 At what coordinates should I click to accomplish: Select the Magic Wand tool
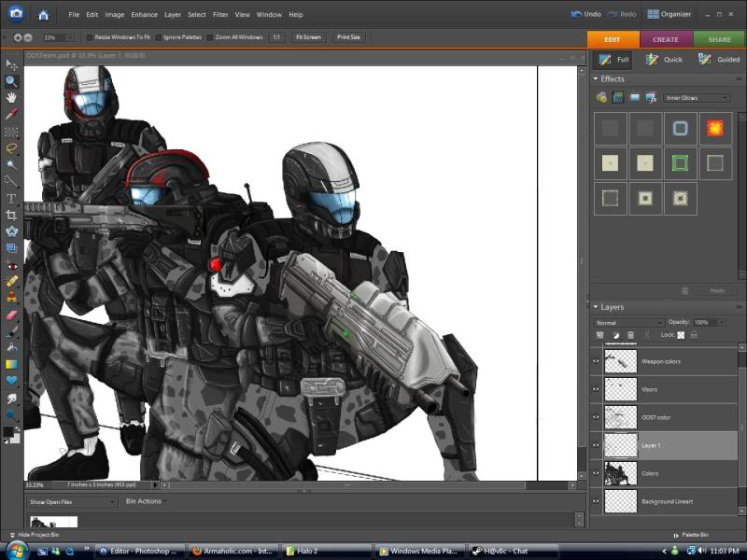(x=11, y=165)
